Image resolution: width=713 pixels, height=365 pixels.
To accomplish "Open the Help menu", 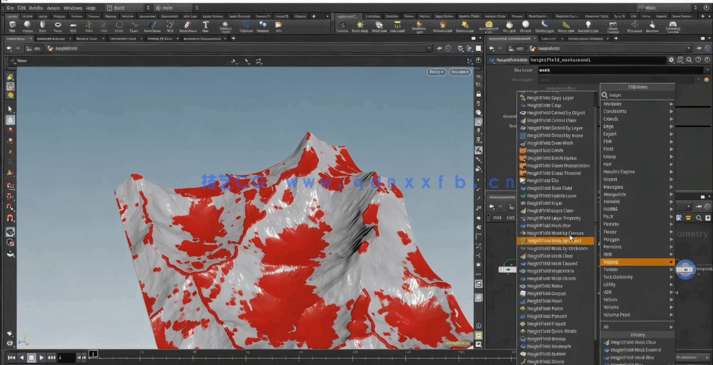I will (90, 8).
